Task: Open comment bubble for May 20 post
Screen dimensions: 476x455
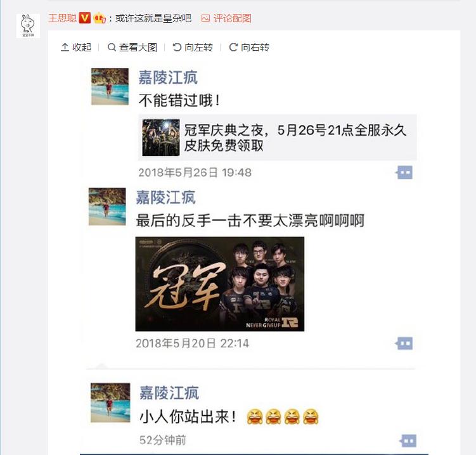Action: coord(404,343)
